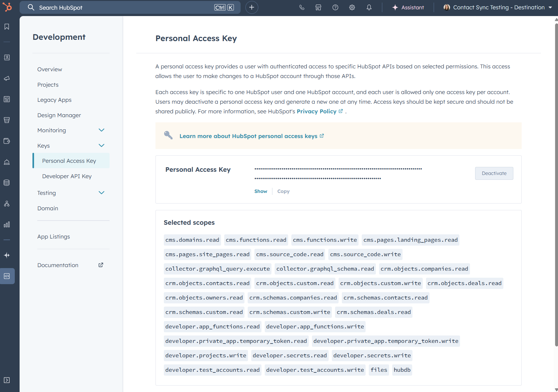The width and height of the screenshot is (558, 392).
Task: Click the Deactivate button
Action: click(x=494, y=173)
